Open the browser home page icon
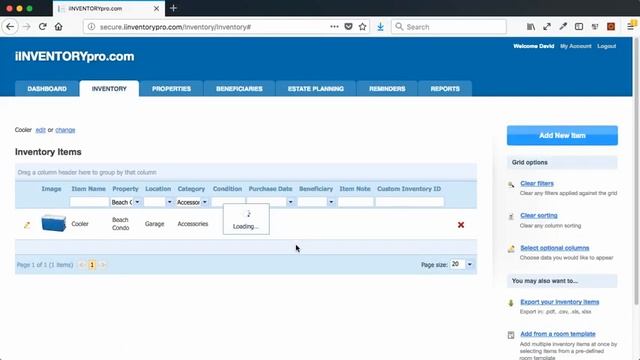 59,27
